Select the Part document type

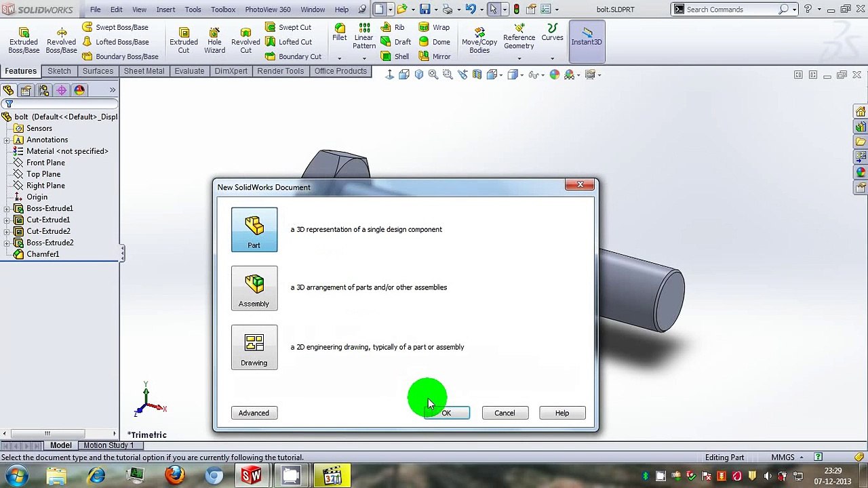point(254,230)
